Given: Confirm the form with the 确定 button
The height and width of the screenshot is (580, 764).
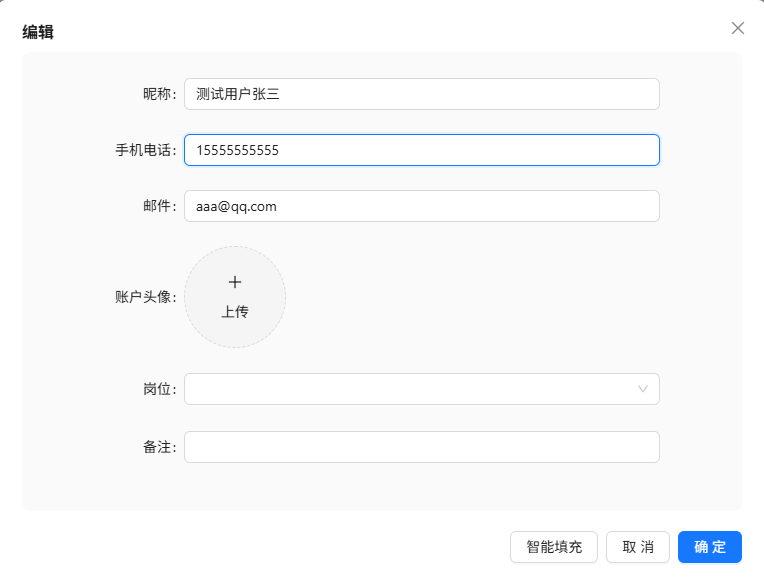Looking at the screenshot, I should [710, 547].
